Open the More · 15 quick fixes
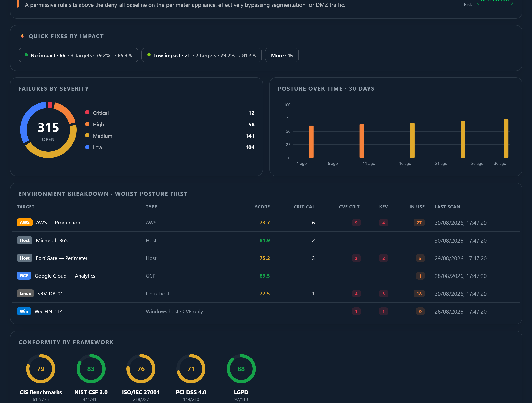 click(x=282, y=55)
